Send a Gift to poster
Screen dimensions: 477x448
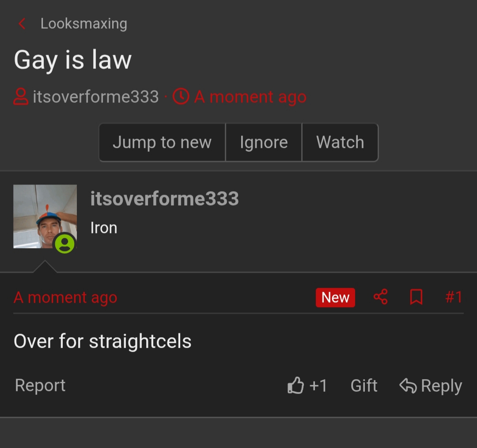pyautogui.click(x=364, y=386)
